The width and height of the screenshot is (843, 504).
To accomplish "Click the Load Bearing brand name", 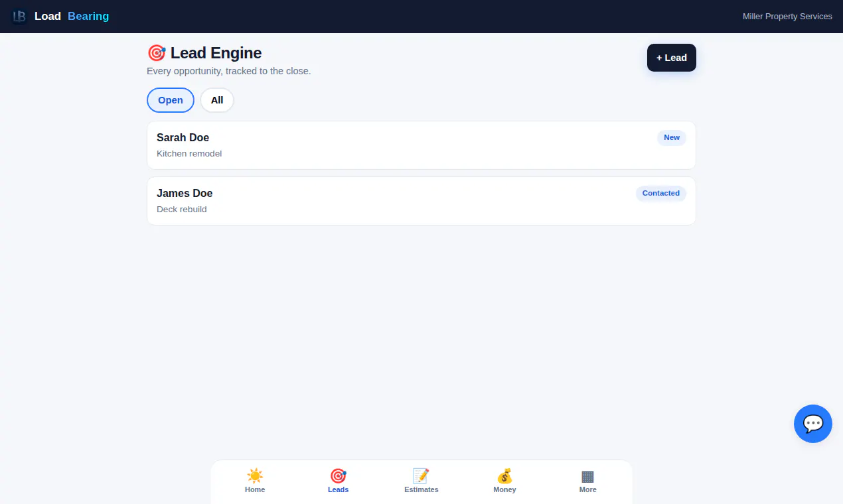I will (x=72, y=17).
